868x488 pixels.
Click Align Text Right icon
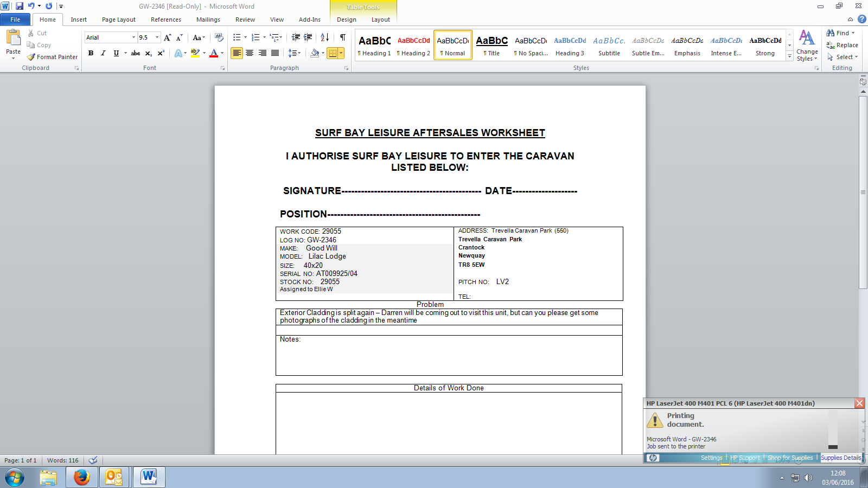[x=263, y=53]
